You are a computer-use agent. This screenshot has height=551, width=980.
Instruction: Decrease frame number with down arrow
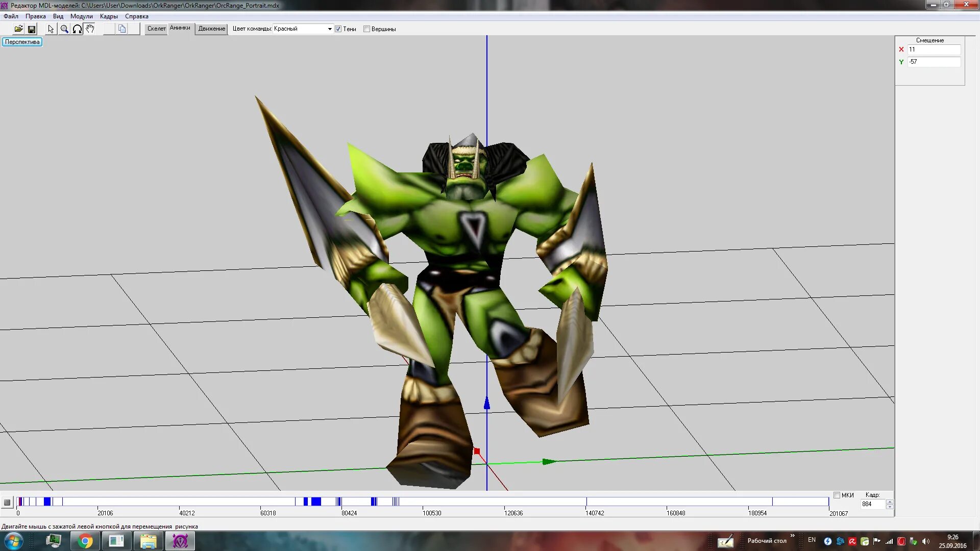890,507
